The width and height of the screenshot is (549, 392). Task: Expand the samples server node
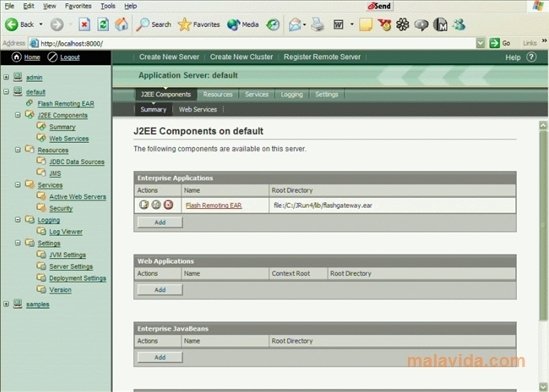(x=6, y=304)
